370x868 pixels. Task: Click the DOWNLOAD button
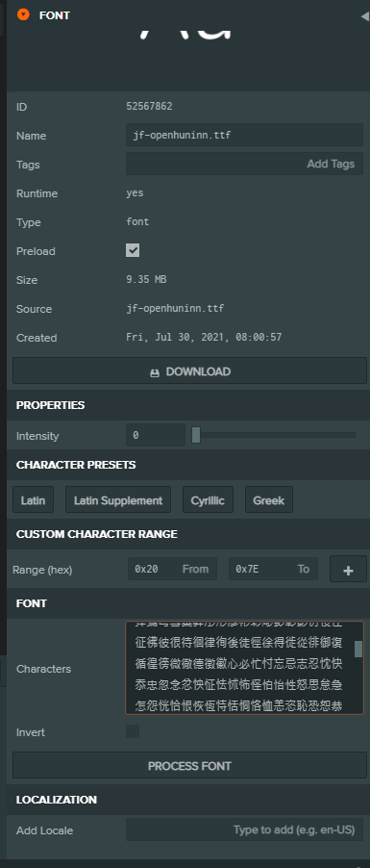[189, 371]
